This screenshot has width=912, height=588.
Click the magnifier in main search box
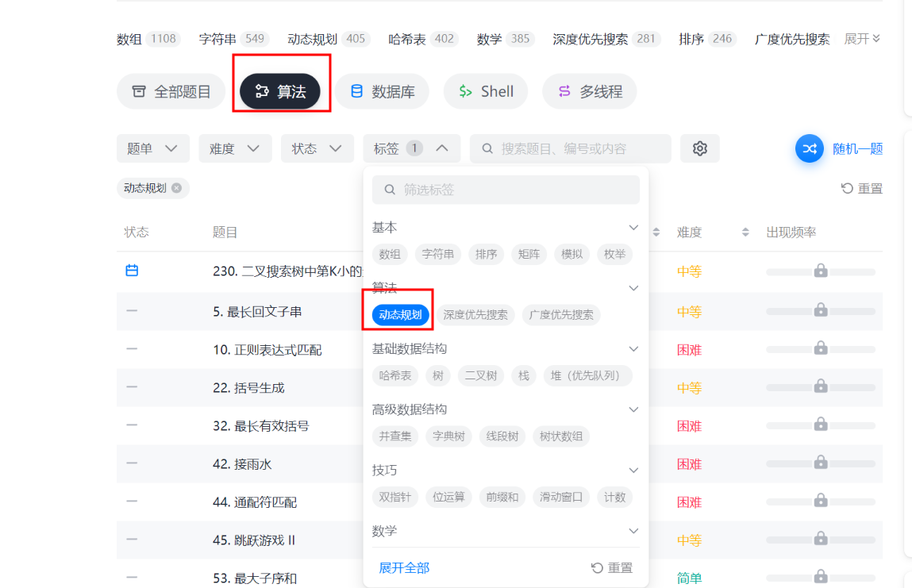487,149
